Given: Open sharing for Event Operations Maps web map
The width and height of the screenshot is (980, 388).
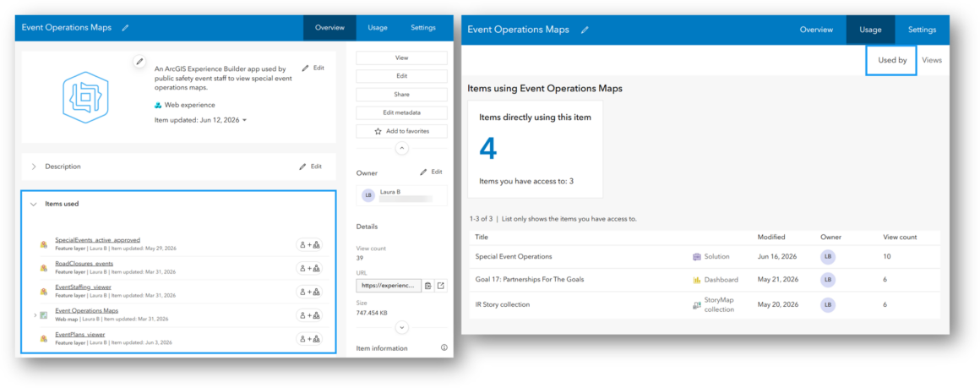Looking at the screenshot, I should pos(309,315).
